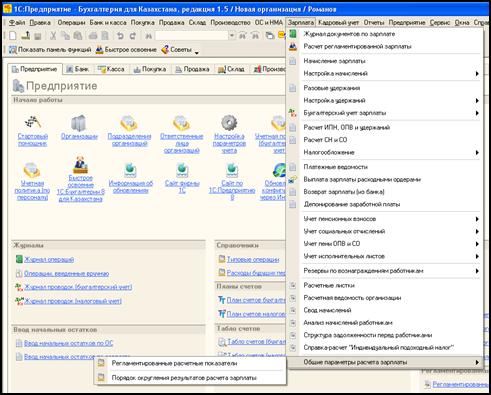Switch to the Продажа tab
Image resolution: width=491 pixels, height=395 pixels.
192,69
